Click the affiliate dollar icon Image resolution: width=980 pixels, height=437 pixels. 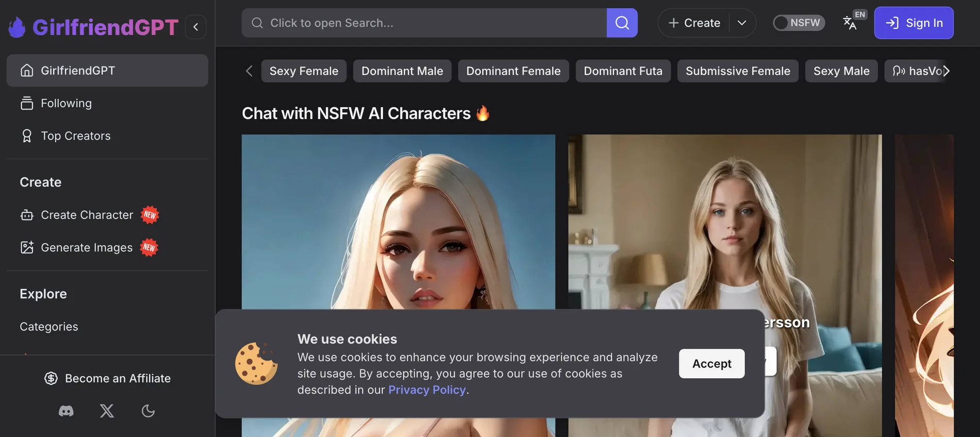[51, 378]
